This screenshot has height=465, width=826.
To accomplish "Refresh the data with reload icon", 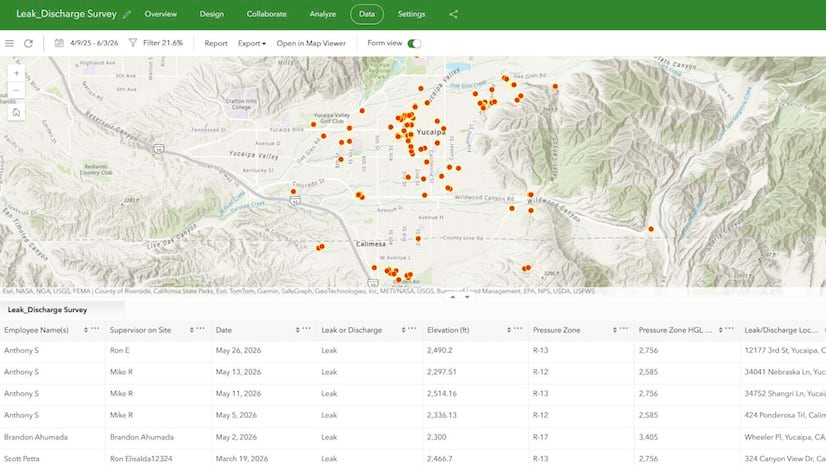I will pos(28,43).
